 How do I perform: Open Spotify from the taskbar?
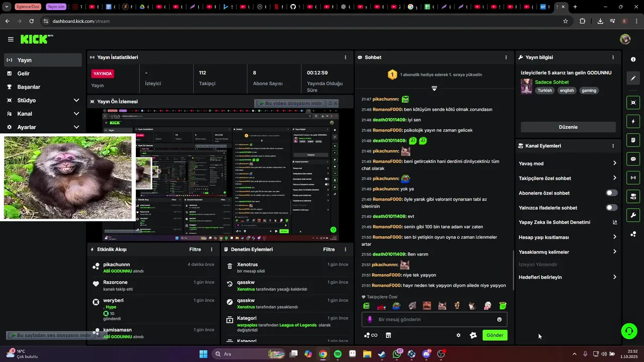pyautogui.click(x=338, y=354)
